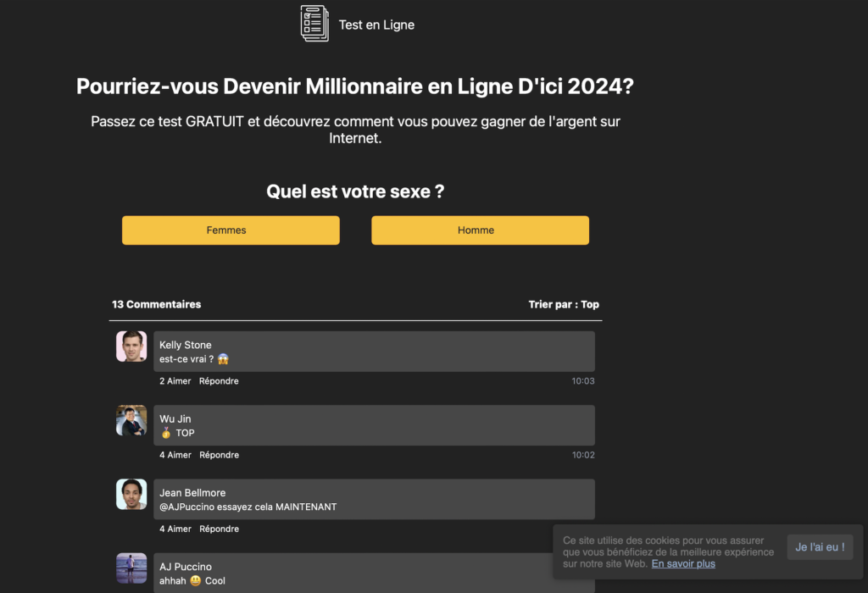Open the En savoir plus cookie link
Image resolution: width=868 pixels, height=593 pixels.
tap(683, 563)
